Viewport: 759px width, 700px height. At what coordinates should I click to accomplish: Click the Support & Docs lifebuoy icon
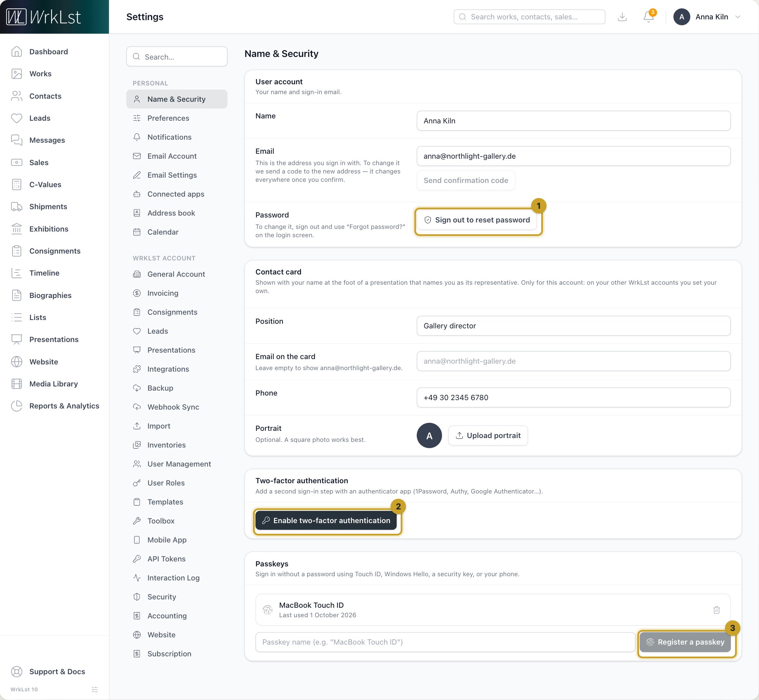[x=17, y=672]
